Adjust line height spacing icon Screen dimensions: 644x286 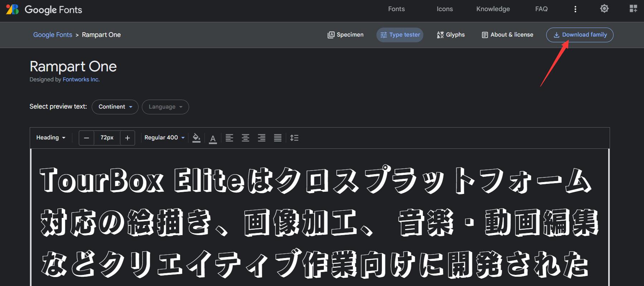pos(294,138)
